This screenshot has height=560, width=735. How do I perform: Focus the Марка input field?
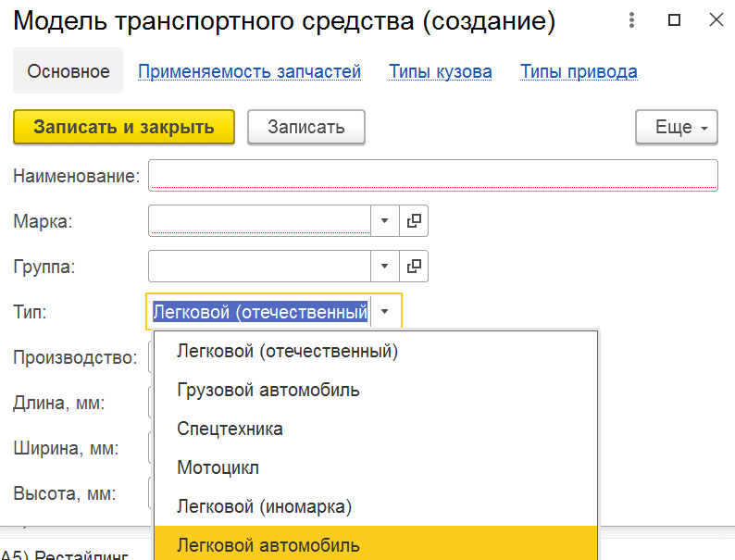tap(259, 220)
